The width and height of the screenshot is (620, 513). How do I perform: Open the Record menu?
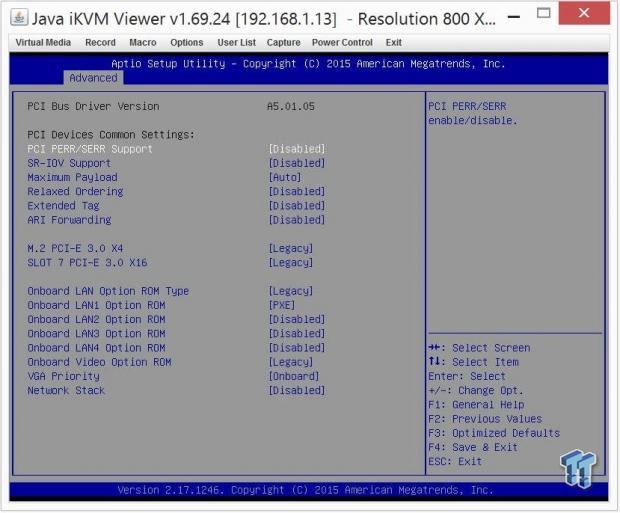point(100,42)
